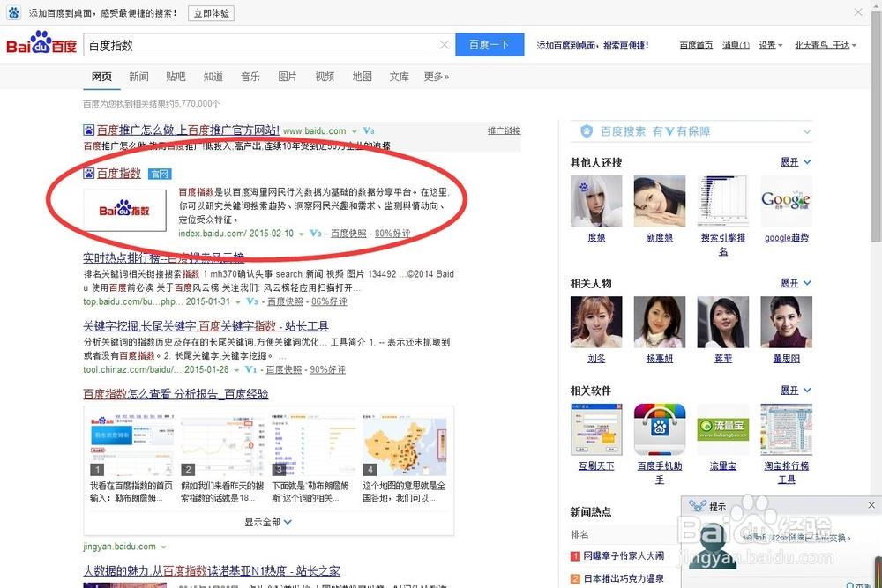Open 百度首页 link
This screenshot has height=588, width=882.
[x=696, y=45]
